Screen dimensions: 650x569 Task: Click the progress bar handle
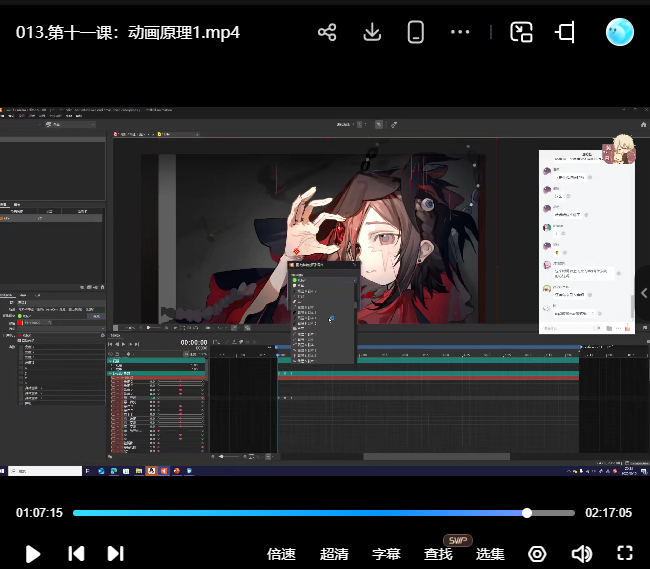click(x=527, y=513)
